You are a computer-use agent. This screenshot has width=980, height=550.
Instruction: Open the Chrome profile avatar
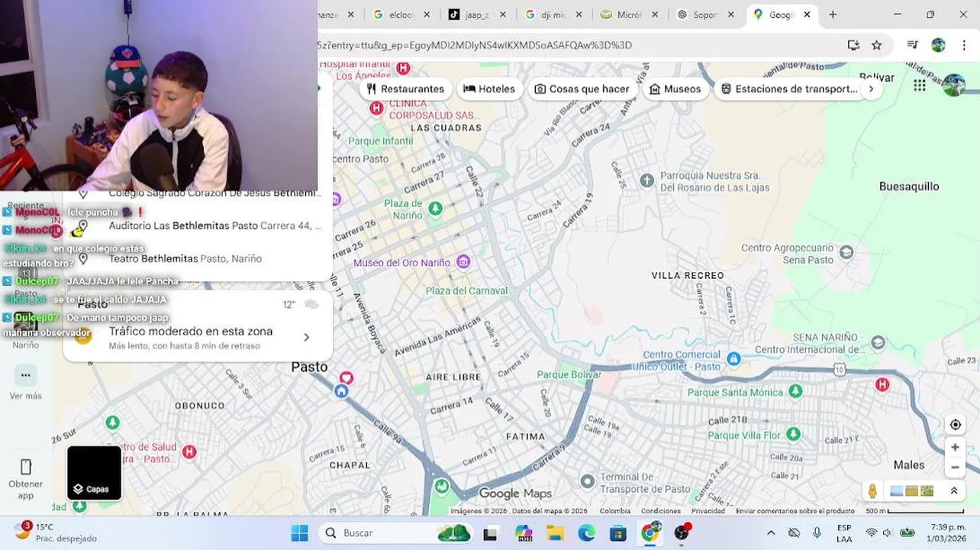938,45
